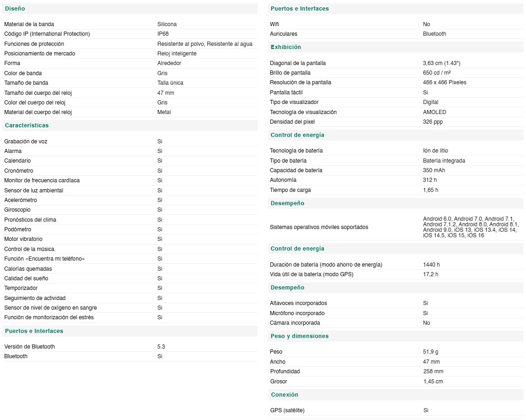Screen dimensions: 526x420
Task: Select the Bluetooth version 5.3 value
Action: click(x=161, y=347)
